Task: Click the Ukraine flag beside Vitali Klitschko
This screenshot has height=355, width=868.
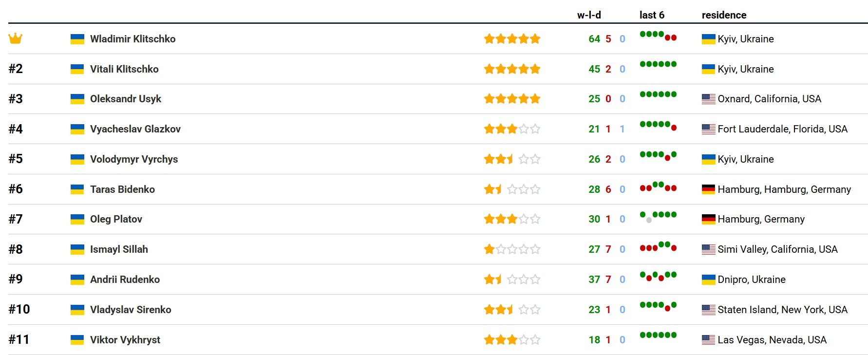Action: (x=77, y=69)
